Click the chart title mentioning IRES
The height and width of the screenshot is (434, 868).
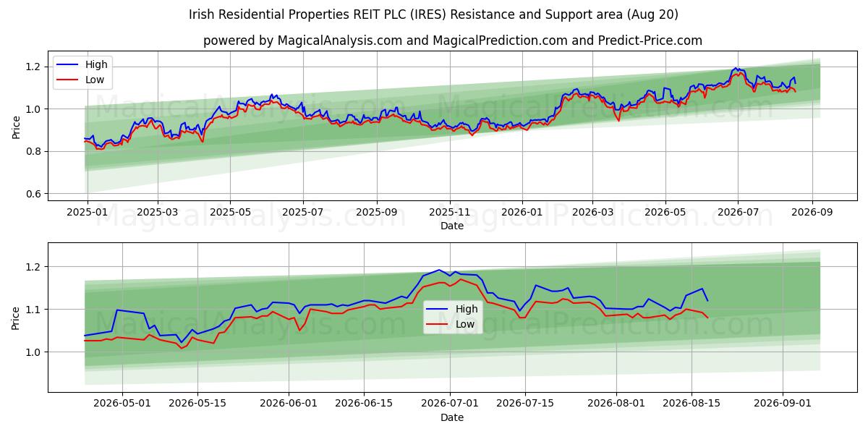point(433,14)
